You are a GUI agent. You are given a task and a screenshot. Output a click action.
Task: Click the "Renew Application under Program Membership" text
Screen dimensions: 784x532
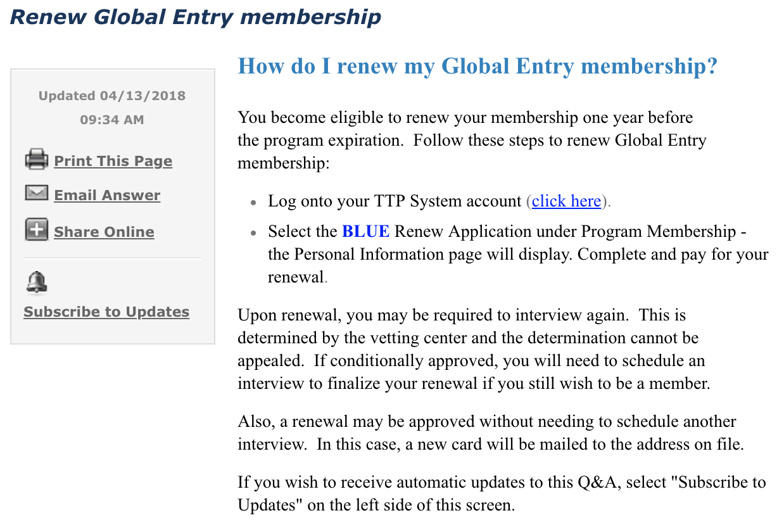[565, 232]
